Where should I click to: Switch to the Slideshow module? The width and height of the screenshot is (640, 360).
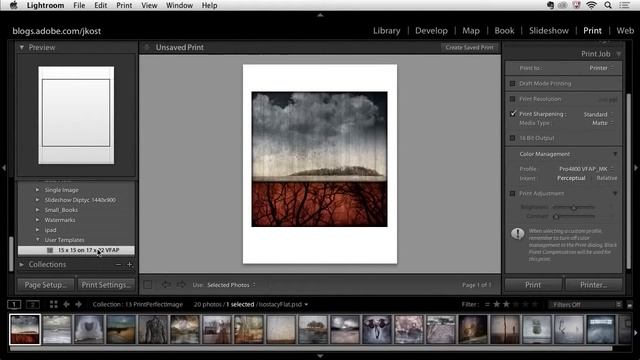[549, 31]
